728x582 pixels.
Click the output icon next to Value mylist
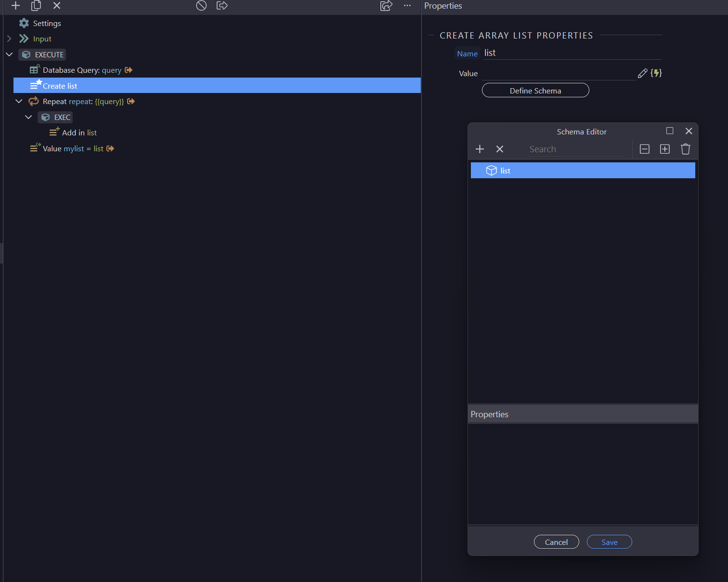[x=110, y=148]
